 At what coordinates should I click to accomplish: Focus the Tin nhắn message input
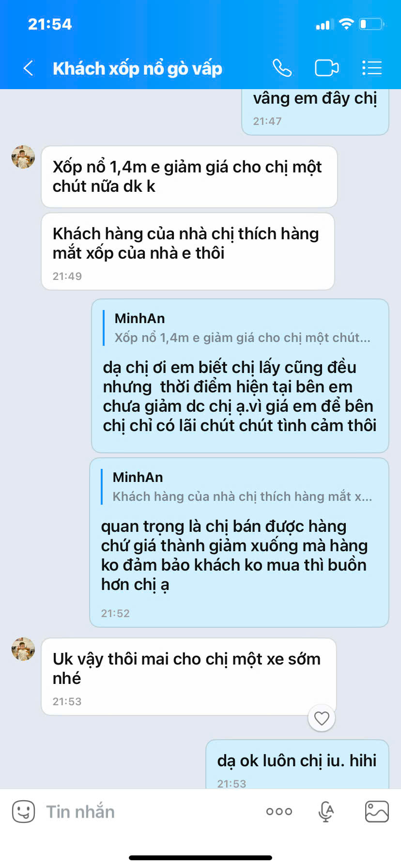pos(145,811)
